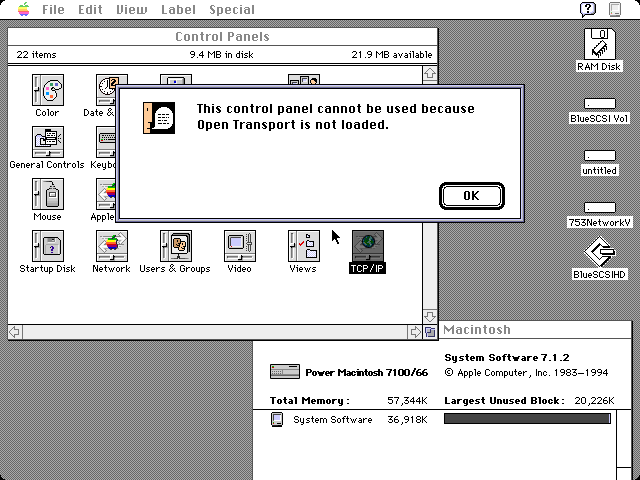Open the Special menu
This screenshot has width=640, height=480.
(231, 9)
